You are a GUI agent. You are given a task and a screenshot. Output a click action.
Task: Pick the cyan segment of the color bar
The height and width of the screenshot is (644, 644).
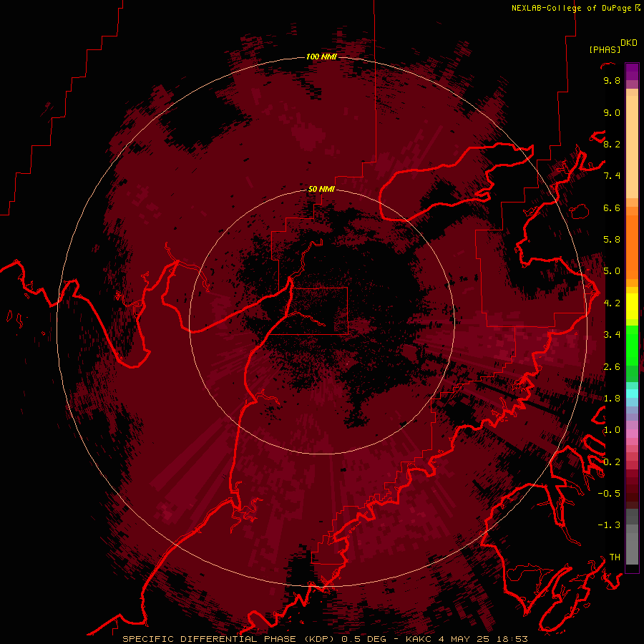(x=632, y=394)
